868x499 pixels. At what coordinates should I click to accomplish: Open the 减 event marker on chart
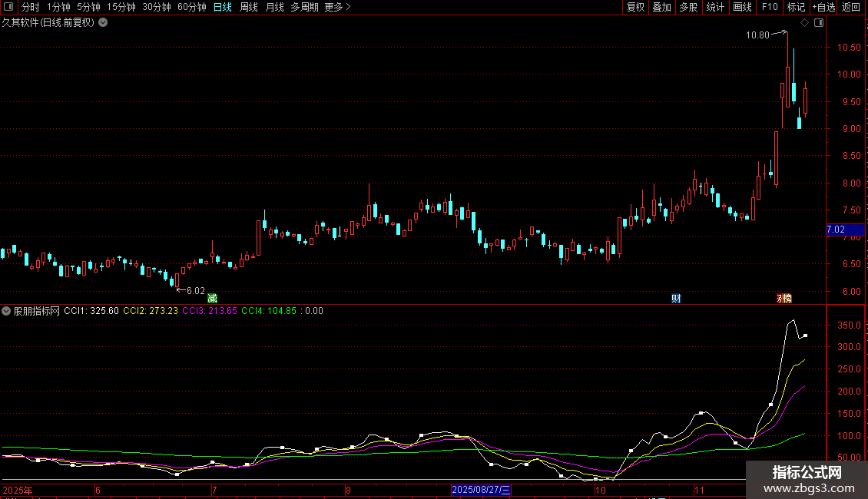(x=212, y=298)
